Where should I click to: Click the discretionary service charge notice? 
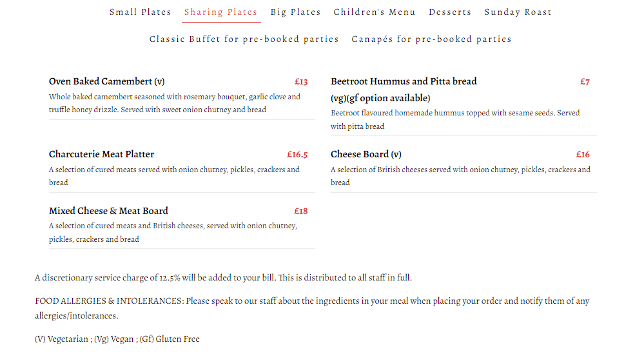click(x=223, y=278)
